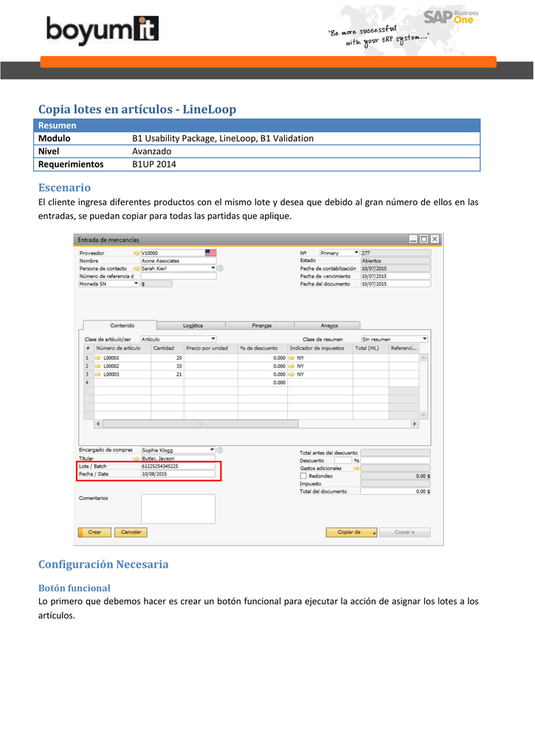
Task: Click tax code link arrow in row 1
Action: 291,358
